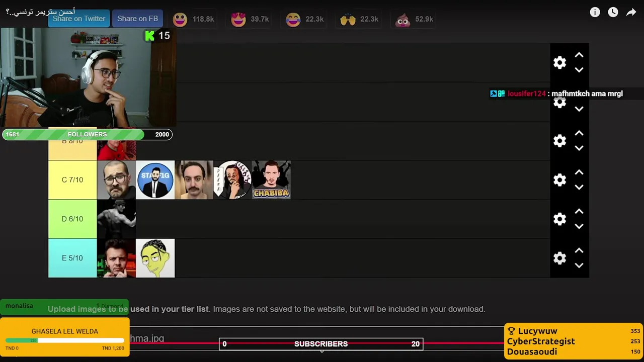Select the muscular back image in D tier
644x362 pixels.
point(116,219)
